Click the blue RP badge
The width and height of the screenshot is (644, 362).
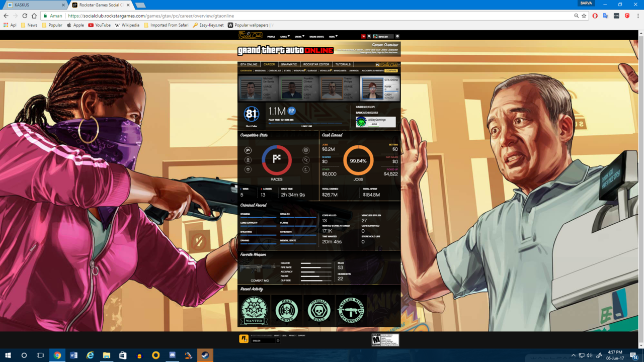[291, 111]
